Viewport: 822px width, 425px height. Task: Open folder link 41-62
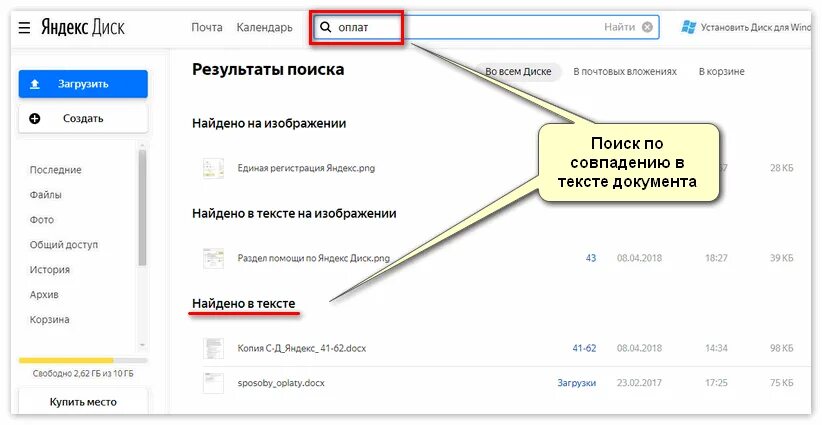pyautogui.click(x=584, y=348)
